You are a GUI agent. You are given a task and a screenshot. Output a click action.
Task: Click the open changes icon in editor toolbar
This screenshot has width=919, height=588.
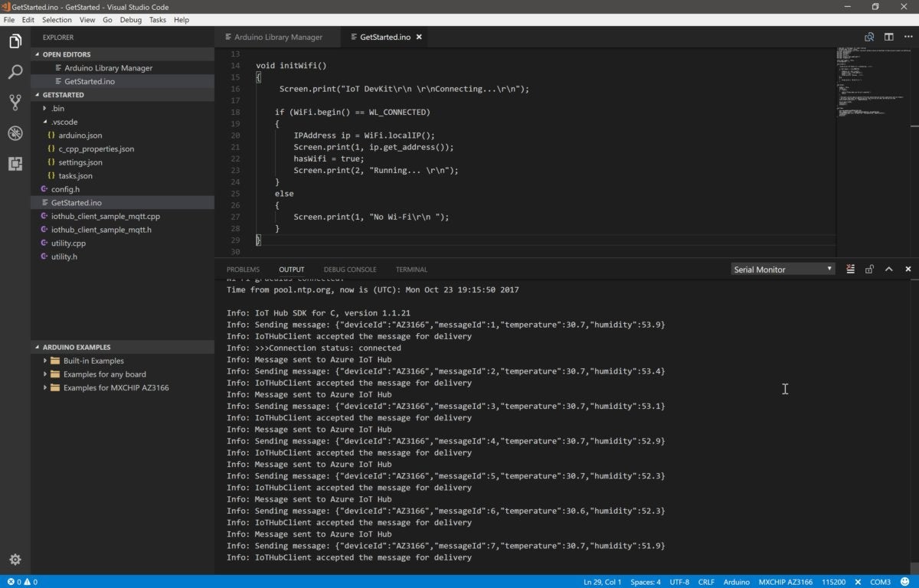coord(869,37)
